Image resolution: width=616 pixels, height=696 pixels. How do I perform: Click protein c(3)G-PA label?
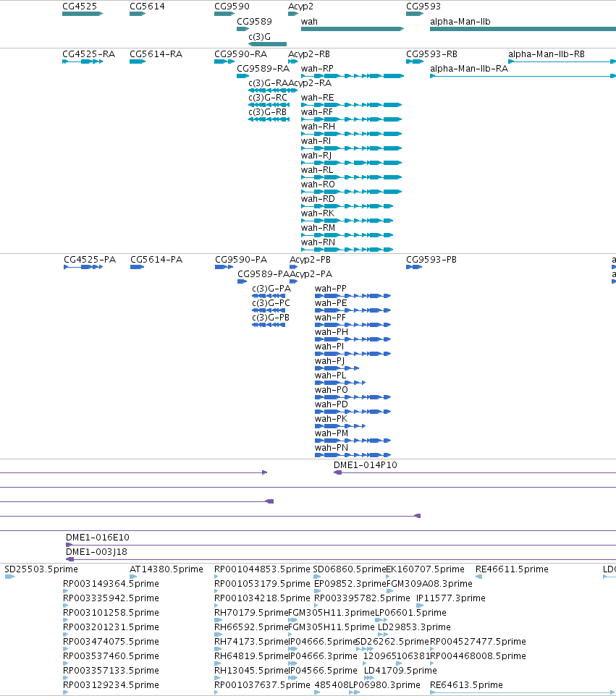(271, 289)
